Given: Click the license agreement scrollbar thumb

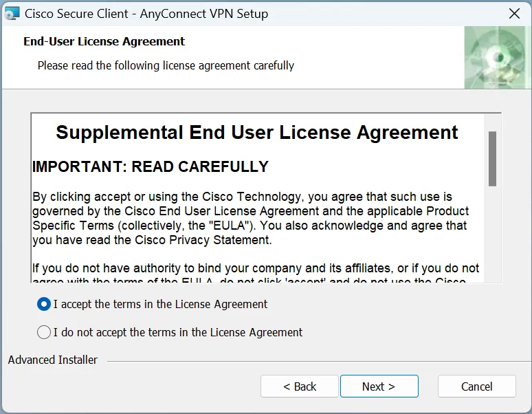Looking at the screenshot, I should point(492,158).
